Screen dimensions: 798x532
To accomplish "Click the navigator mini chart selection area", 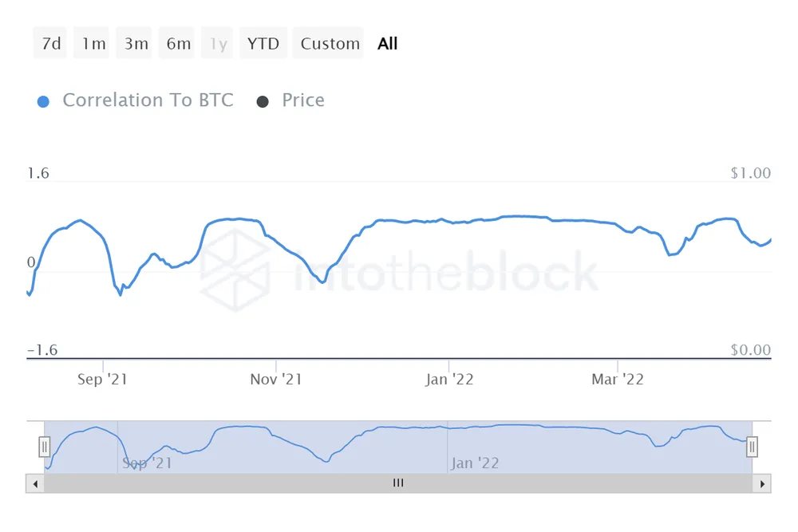I will click(398, 447).
